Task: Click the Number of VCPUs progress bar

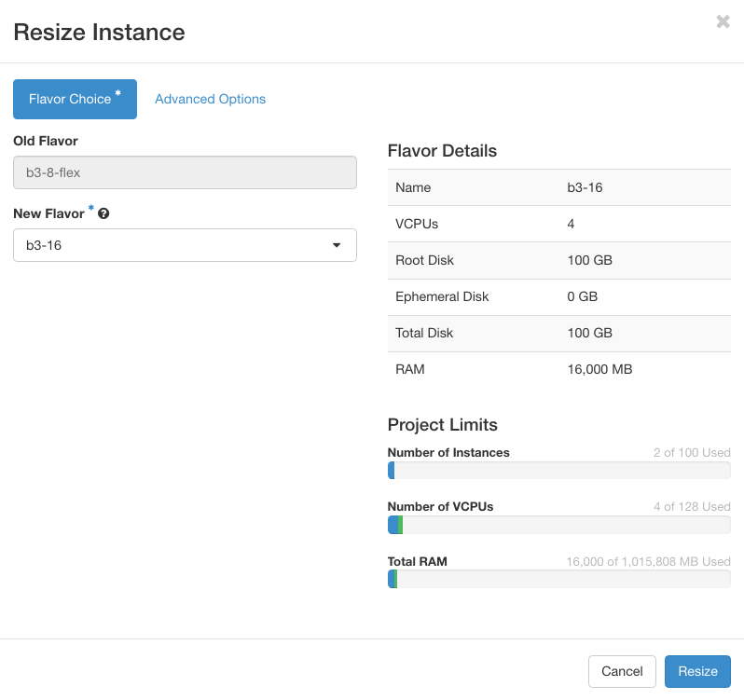Action: 559,525
